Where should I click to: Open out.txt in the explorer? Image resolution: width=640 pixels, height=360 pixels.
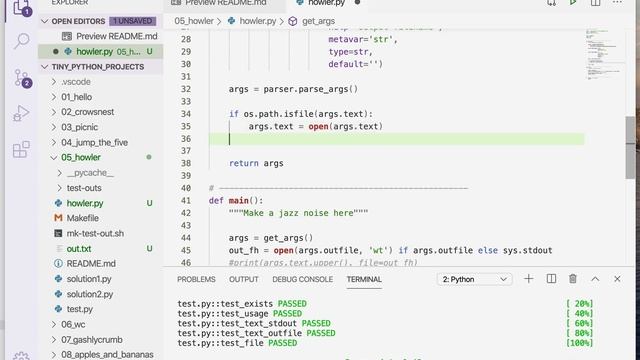click(x=79, y=249)
